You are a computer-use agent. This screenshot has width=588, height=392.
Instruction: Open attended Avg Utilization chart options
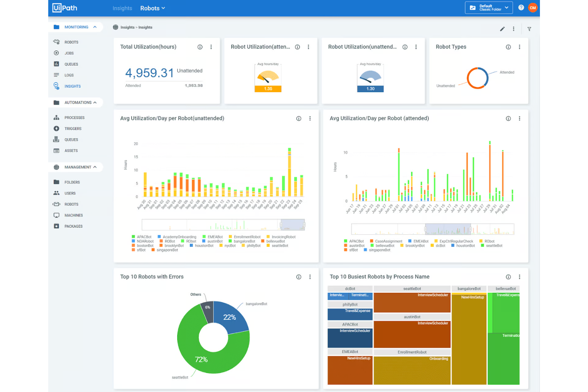point(519,118)
